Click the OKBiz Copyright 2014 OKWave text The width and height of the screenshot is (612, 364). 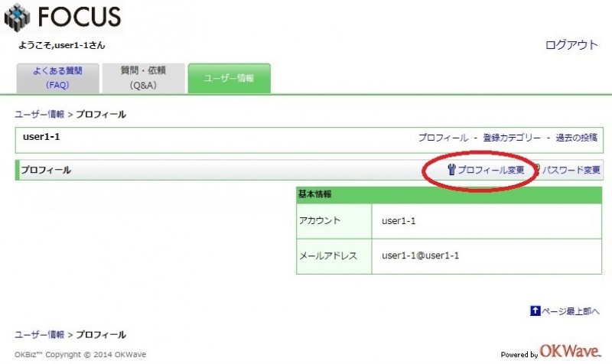(80, 355)
